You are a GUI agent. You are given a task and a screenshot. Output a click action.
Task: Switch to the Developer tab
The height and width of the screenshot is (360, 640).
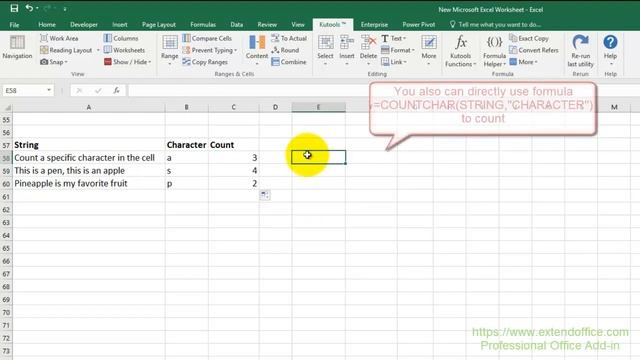(x=84, y=24)
